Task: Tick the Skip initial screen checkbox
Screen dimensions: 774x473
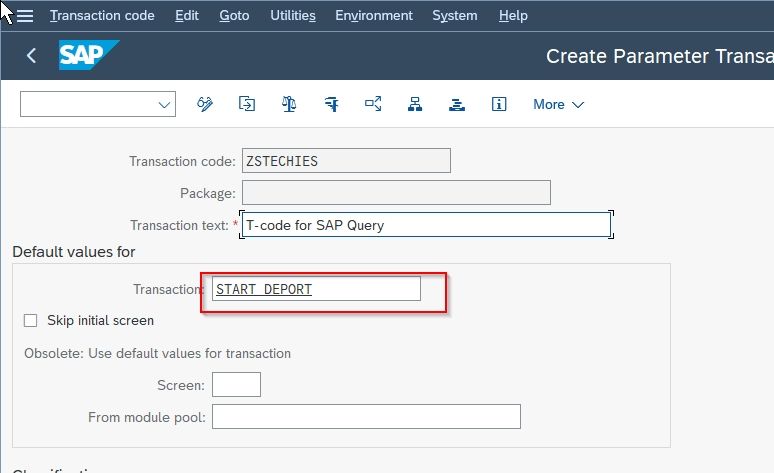Action: pyautogui.click(x=31, y=321)
